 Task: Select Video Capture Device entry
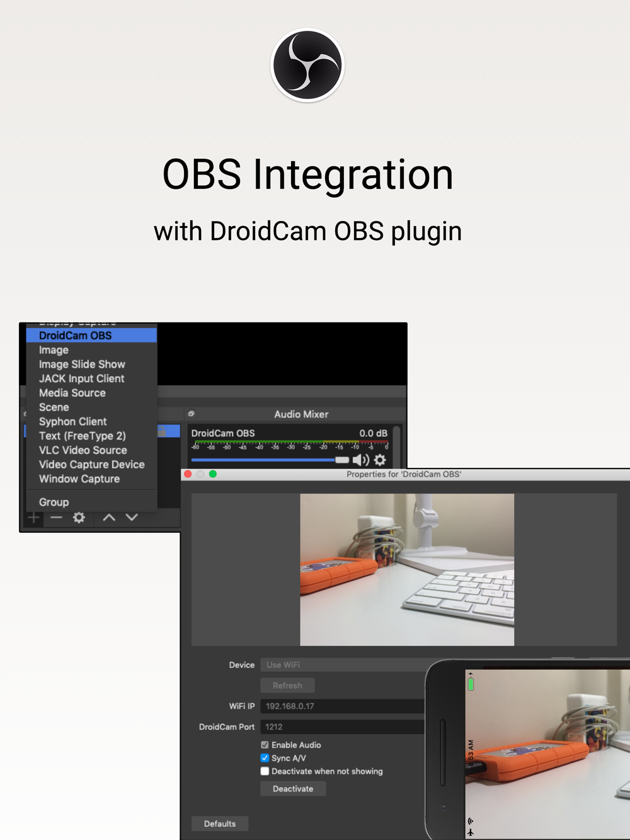point(91,465)
